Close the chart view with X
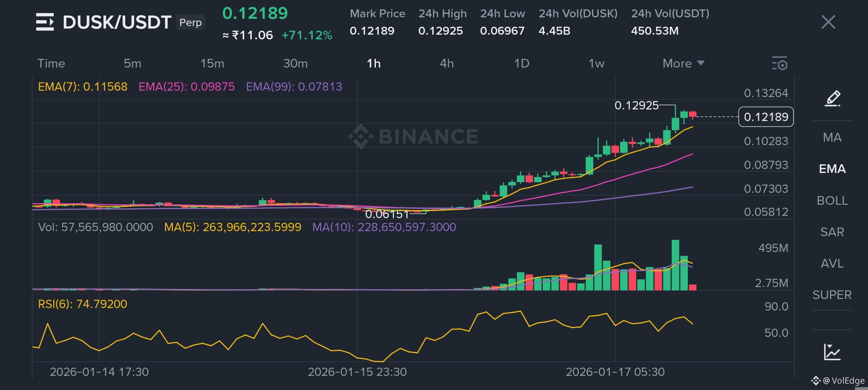This screenshot has height=390, width=868. click(828, 22)
